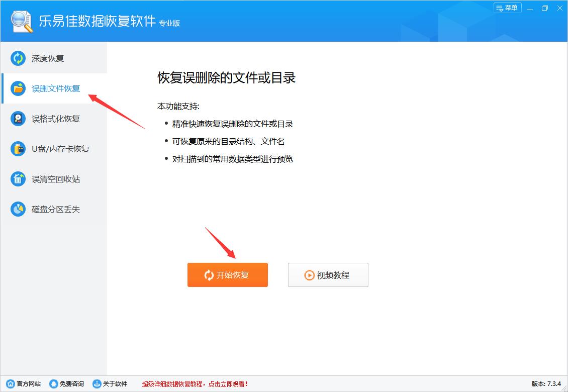Screen dimensions: 568x392
Task: Click the 免费咨询 chat icon
Action: pos(54,383)
